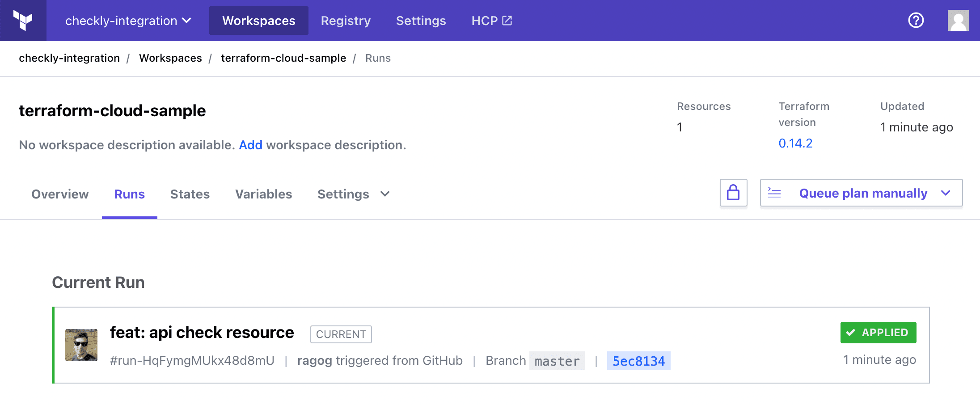Image resolution: width=980 pixels, height=405 pixels.
Task: Click terraform-cloud-sample in the breadcrumb
Action: (283, 58)
